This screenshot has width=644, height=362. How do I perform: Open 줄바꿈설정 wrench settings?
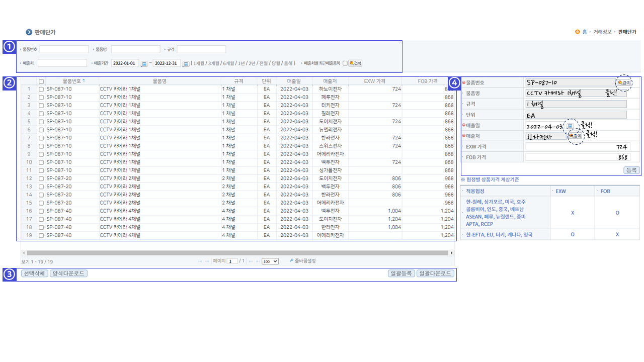(302, 261)
